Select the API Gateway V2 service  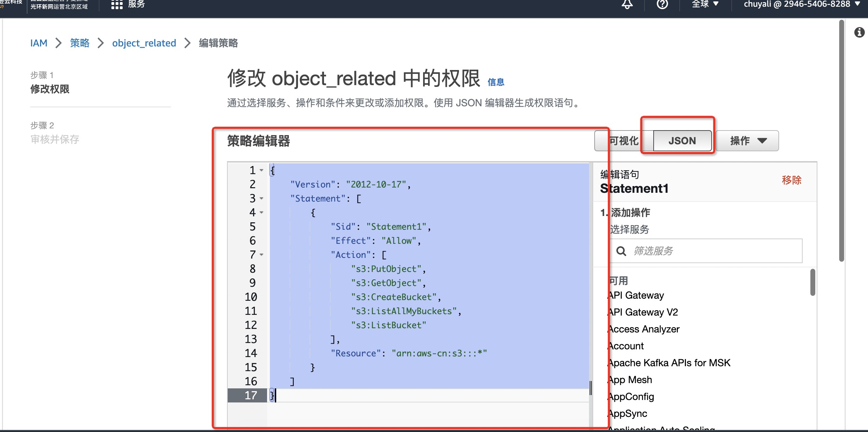[643, 312]
